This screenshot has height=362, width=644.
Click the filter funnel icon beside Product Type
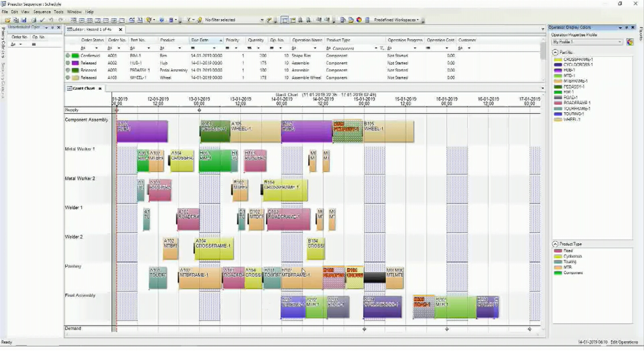tap(382, 48)
